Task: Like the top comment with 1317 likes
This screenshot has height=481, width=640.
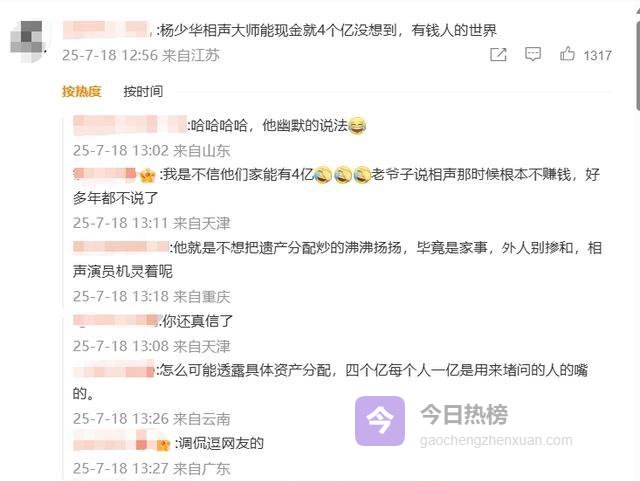Action: click(567, 54)
